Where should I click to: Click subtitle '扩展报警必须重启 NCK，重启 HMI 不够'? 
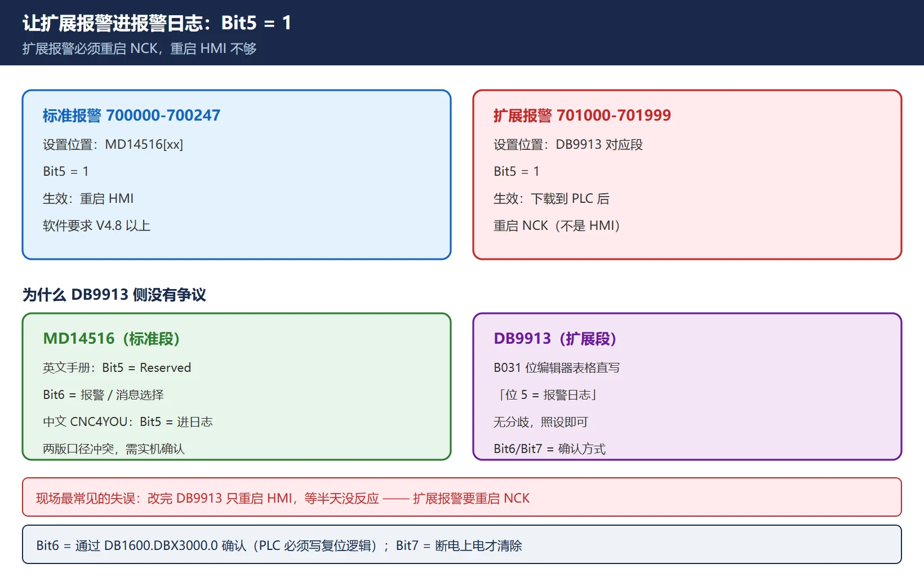pyautogui.click(x=139, y=49)
